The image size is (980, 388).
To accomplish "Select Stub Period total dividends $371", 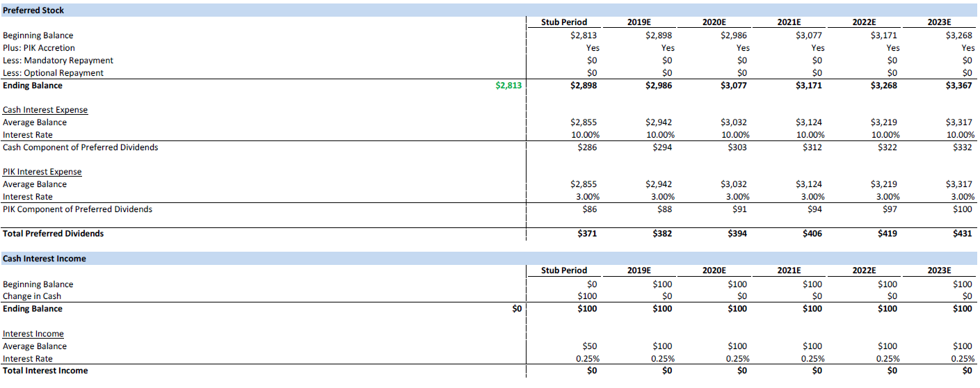I will point(588,234).
